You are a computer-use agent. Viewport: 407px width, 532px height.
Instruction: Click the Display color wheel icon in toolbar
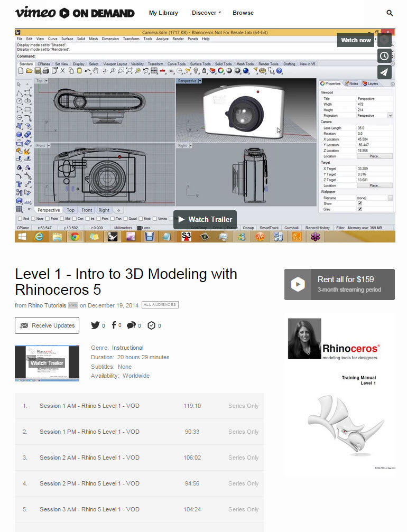coord(221,71)
